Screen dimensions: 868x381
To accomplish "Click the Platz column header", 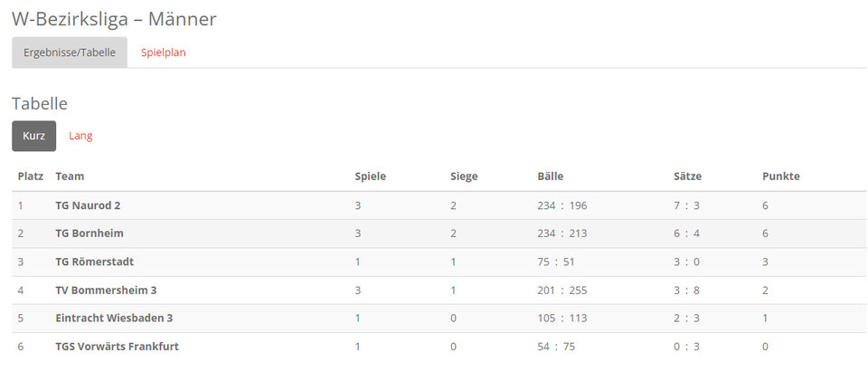I will pos(31,176).
